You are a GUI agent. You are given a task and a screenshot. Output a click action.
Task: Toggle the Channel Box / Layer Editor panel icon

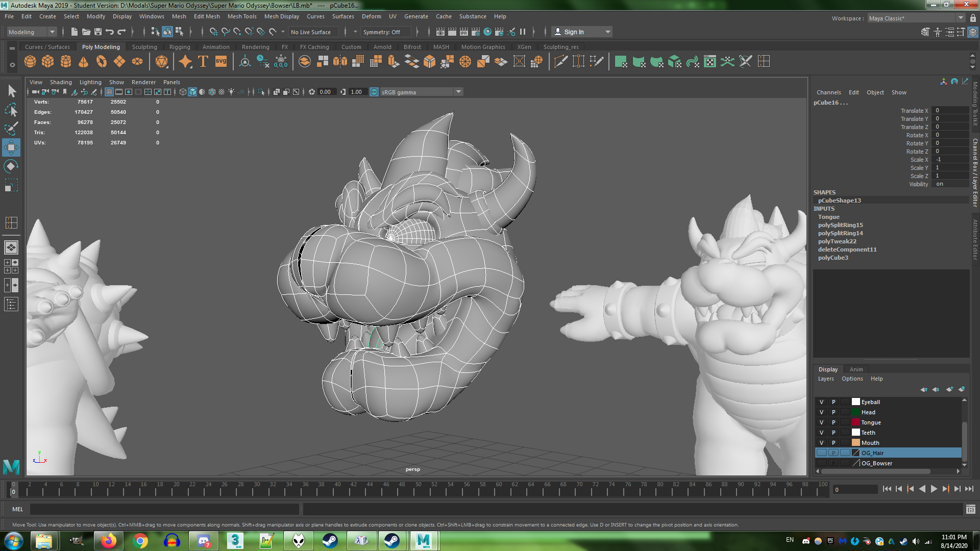tap(973, 32)
